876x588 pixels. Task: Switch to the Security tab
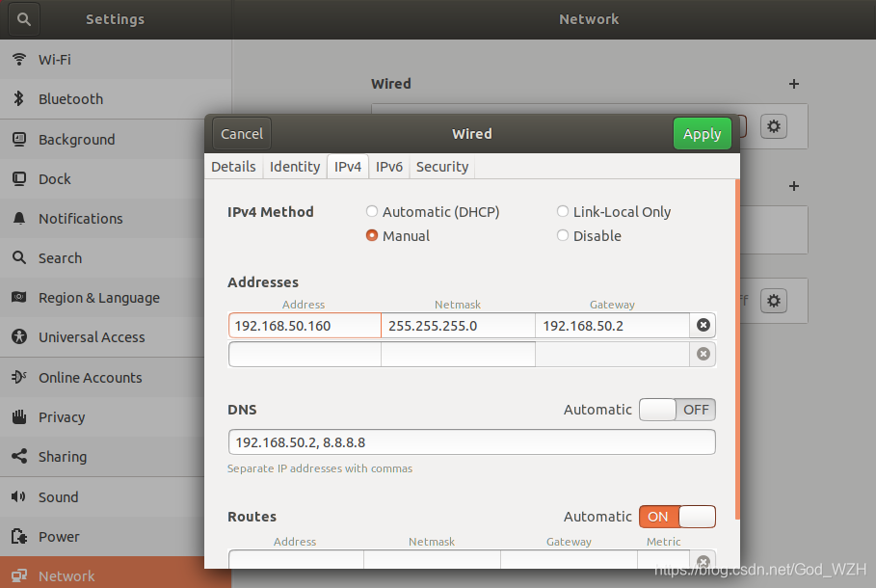tap(442, 167)
